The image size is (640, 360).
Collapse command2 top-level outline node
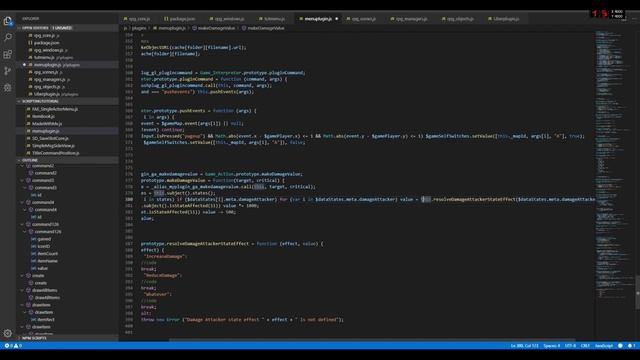point(22,166)
